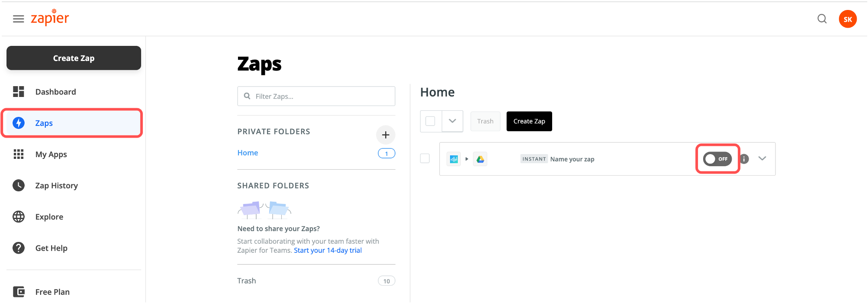Viewport: 868px width, 303px height.
Task: Open the hamburger menu icon
Action: [18, 19]
